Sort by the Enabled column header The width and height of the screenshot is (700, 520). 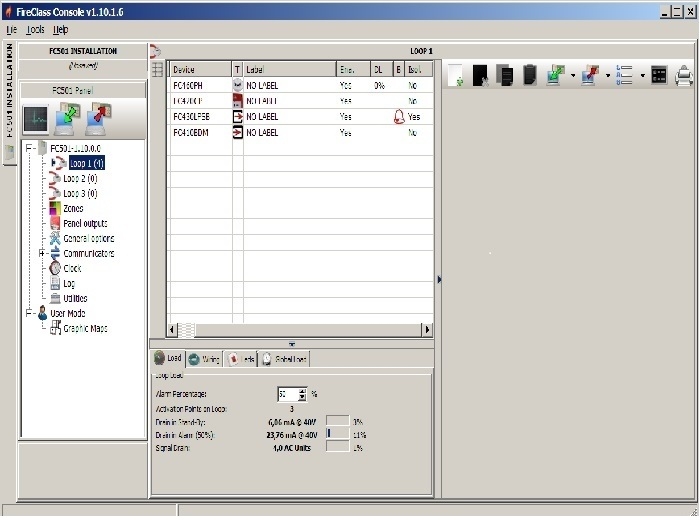click(x=353, y=69)
